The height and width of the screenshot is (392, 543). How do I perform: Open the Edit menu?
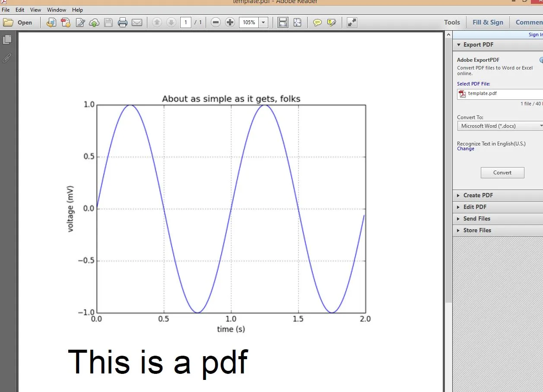[x=20, y=9]
